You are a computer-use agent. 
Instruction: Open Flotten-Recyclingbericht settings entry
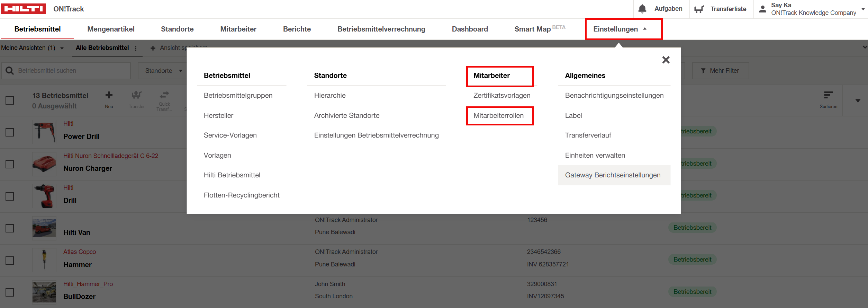pyautogui.click(x=242, y=195)
